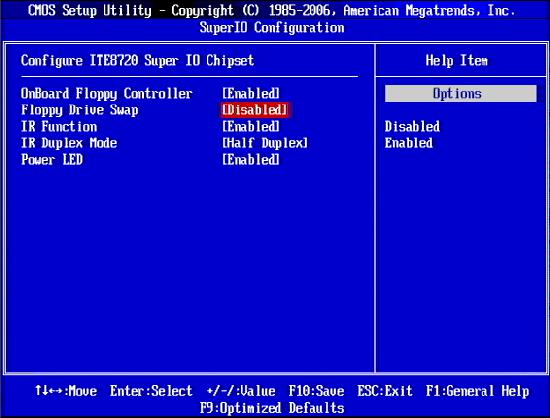Click the CMOS Setup Utility copyright title

click(x=272, y=11)
